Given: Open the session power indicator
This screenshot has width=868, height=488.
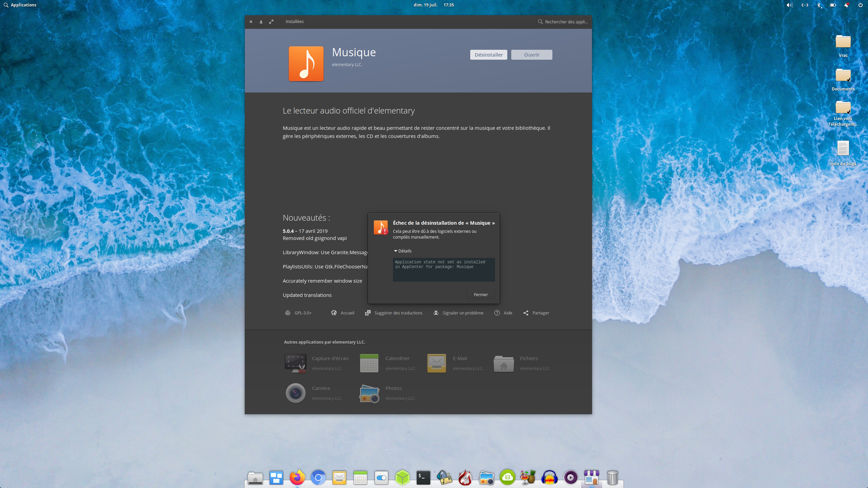Looking at the screenshot, I should (860, 5).
